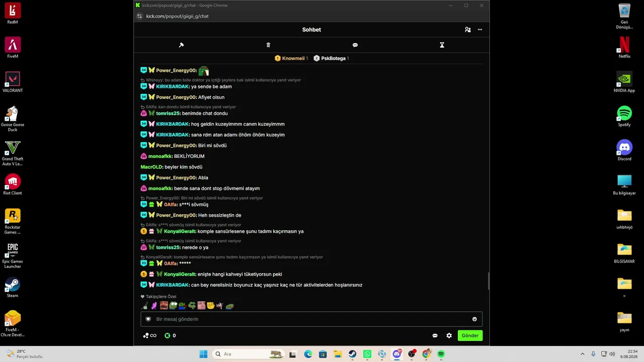Open Rockstar Games launcher desktop icon

pos(13,221)
